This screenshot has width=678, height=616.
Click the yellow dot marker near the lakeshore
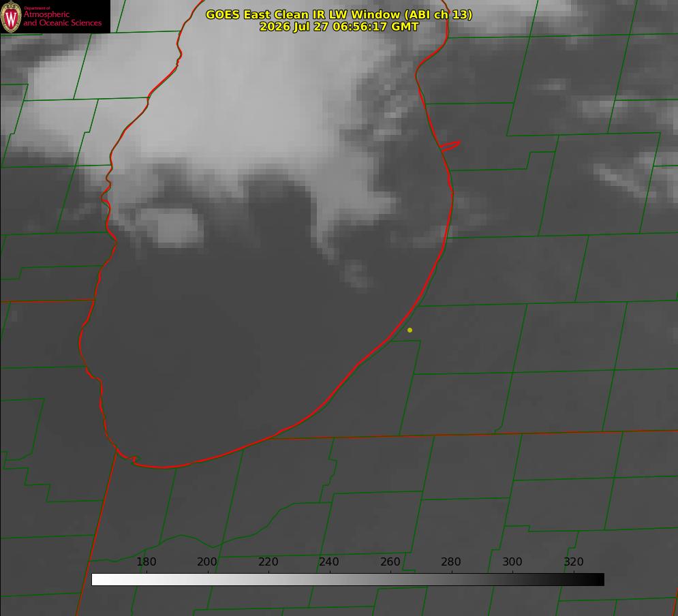click(x=410, y=330)
